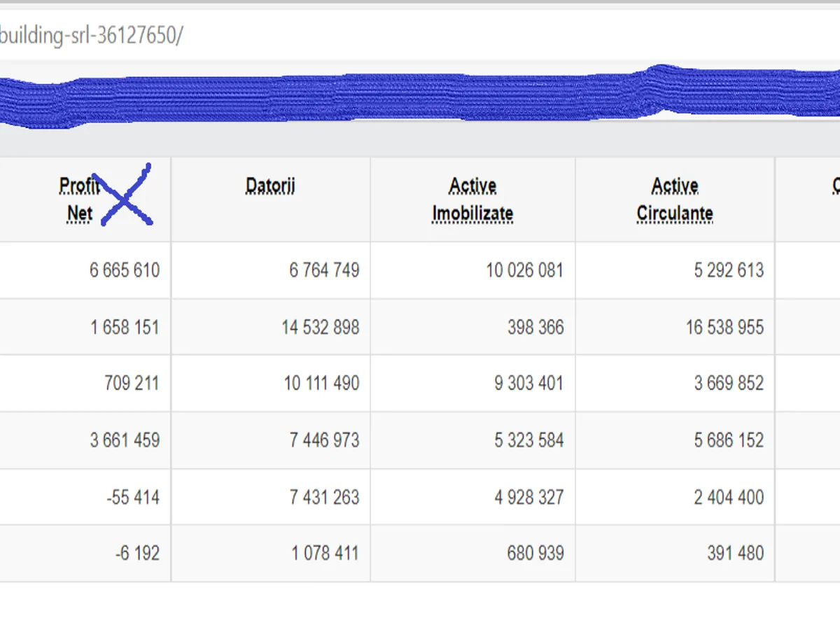Screen dimensions: 840x630
Task: Click the browser address bar URL
Action: point(91,35)
